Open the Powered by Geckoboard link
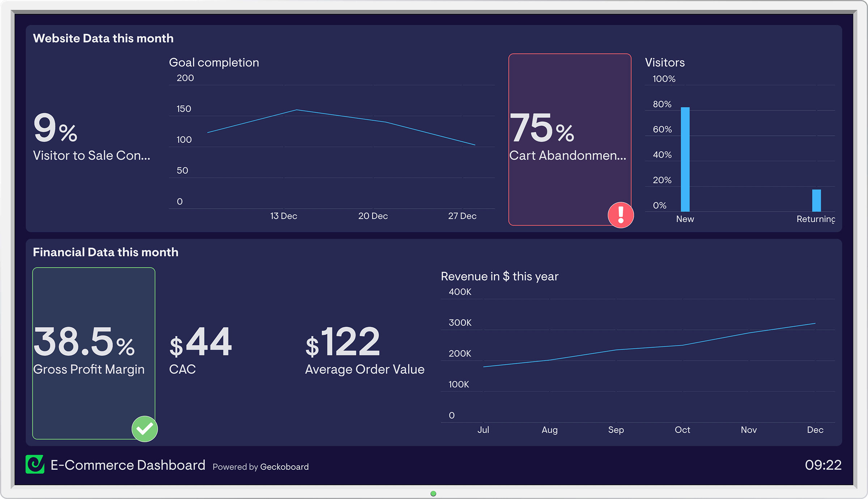The height and width of the screenshot is (499, 868). point(260,467)
